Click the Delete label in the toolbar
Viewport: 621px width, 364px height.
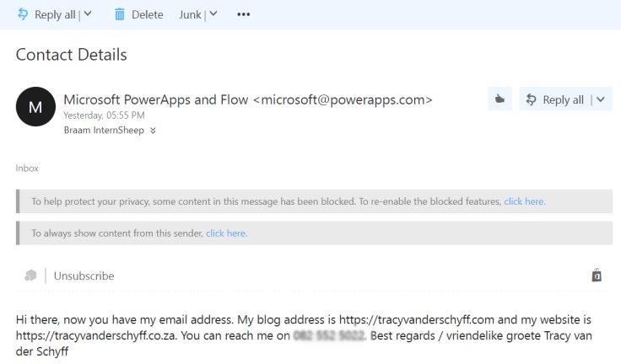[148, 14]
